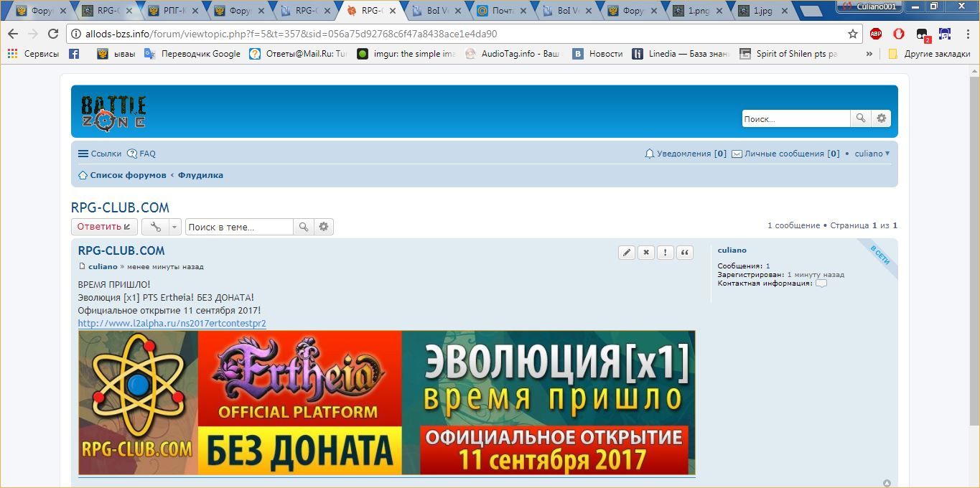Open the AudioTag.info bookmark
The height and width of the screenshot is (488, 980).
pyautogui.click(x=513, y=54)
